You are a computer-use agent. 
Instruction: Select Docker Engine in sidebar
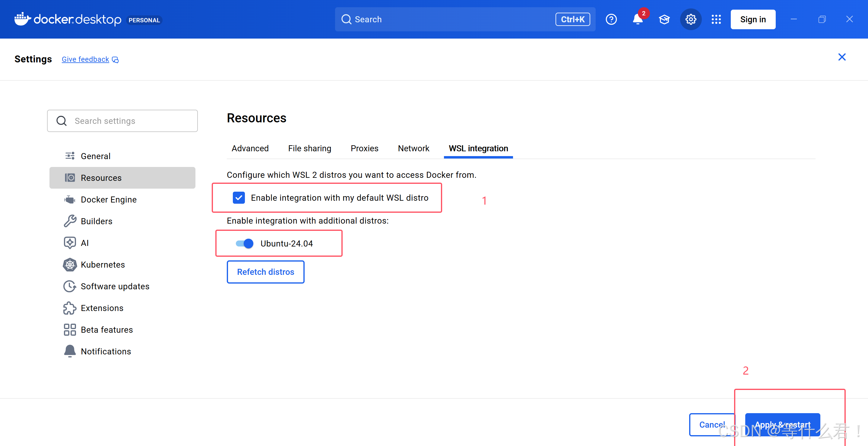coord(109,199)
